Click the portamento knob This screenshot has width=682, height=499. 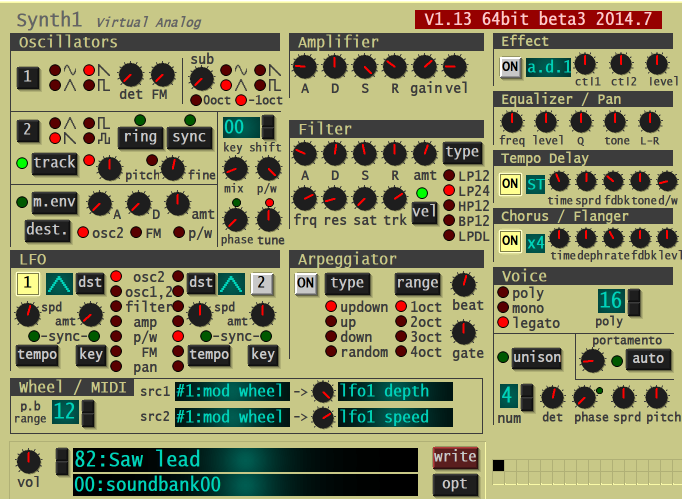(x=592, y=361)
